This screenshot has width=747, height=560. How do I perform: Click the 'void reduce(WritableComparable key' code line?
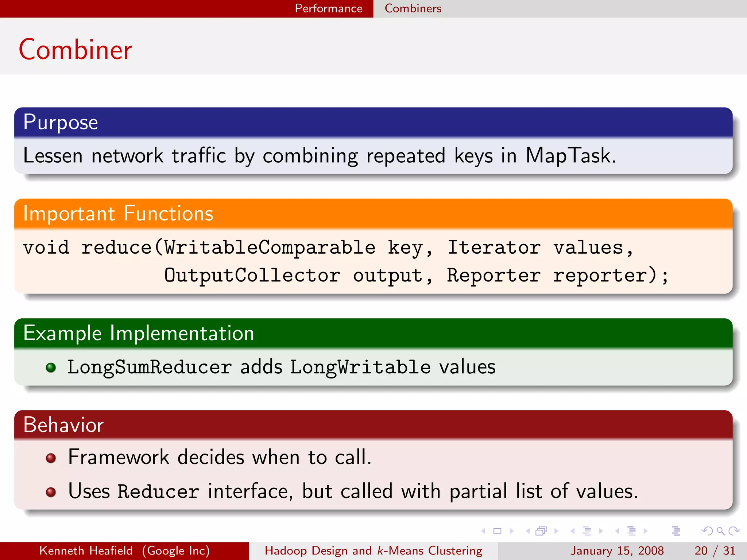(x=328, y=248)
